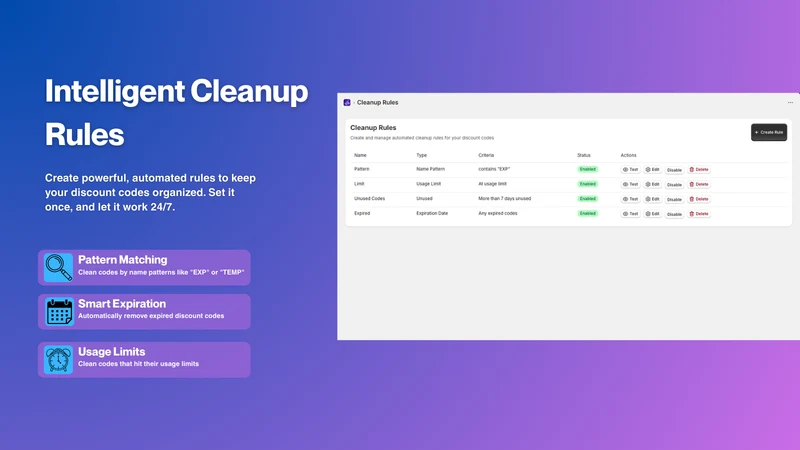Click the rule name 'Pattern'
This screenshot has height=450, width=800.
click(x=362, y=169)
